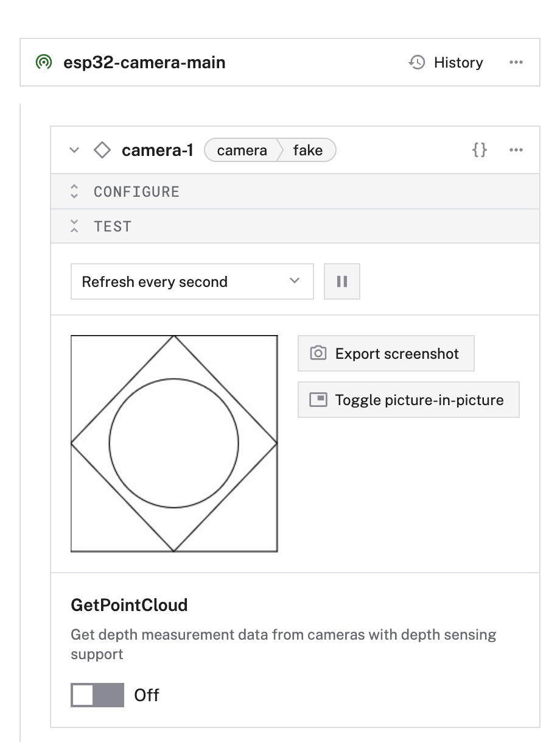This screenshot has width=560, height=742.
Task: Click the green online status icon
Action: pos(44,63)
